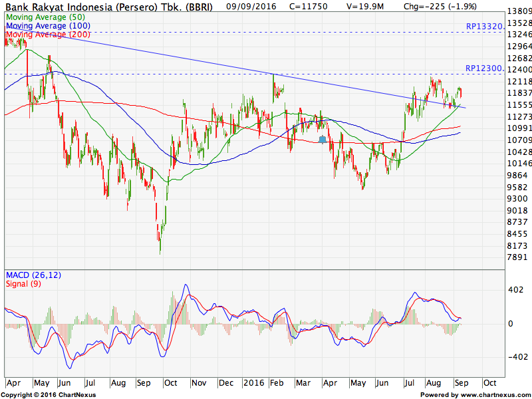The image size is (532, 399).
Task: Select the Moving Average (50) legend label
Action: (45, 17)
